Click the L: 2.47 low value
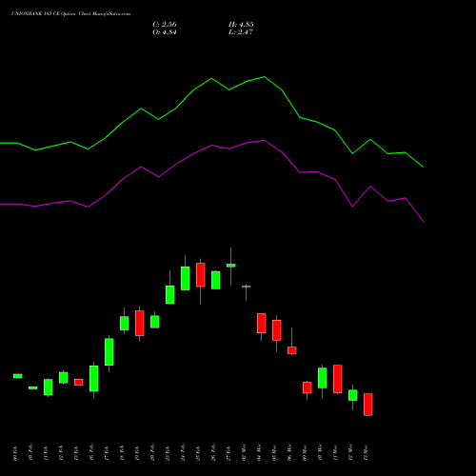476x476 pixels. (x=241, y=32)
